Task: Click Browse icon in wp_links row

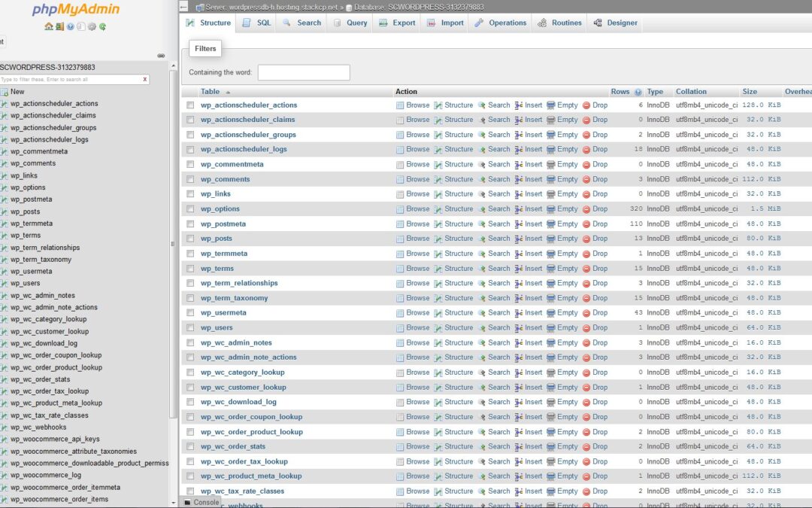Action: point(400,194)
